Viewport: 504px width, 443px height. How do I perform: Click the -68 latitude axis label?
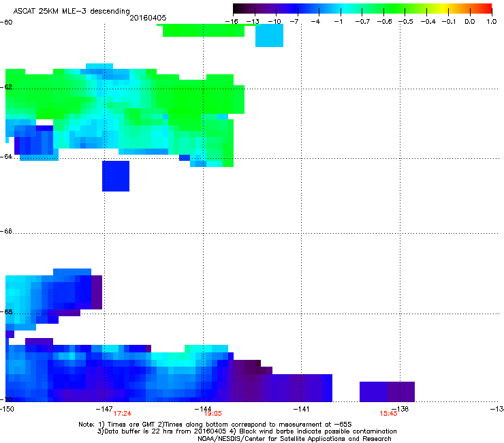(6, 311)
